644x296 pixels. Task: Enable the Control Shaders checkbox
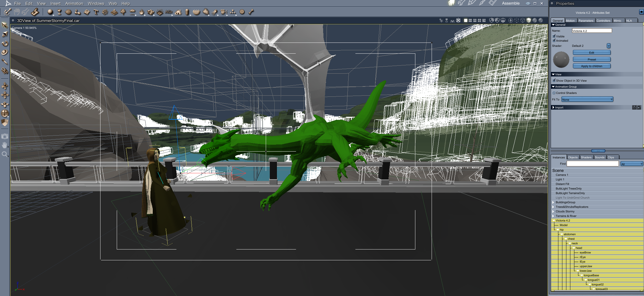[554, 93]
